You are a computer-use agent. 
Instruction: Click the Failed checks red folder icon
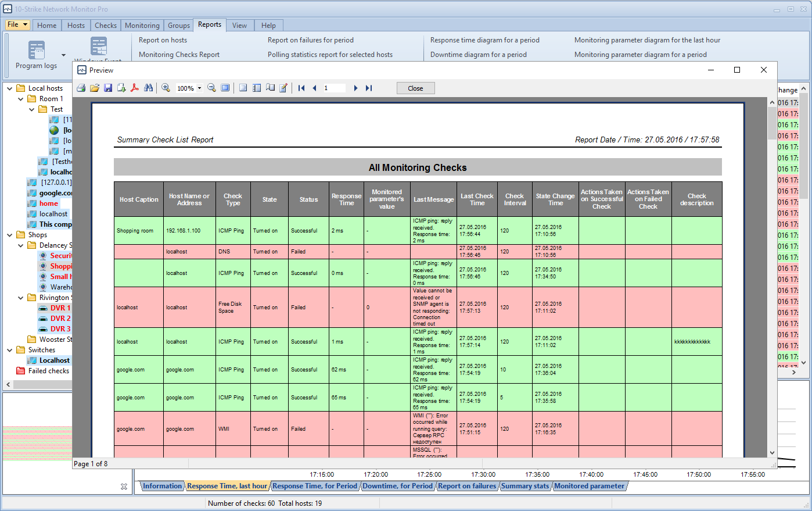click(21, 371)
